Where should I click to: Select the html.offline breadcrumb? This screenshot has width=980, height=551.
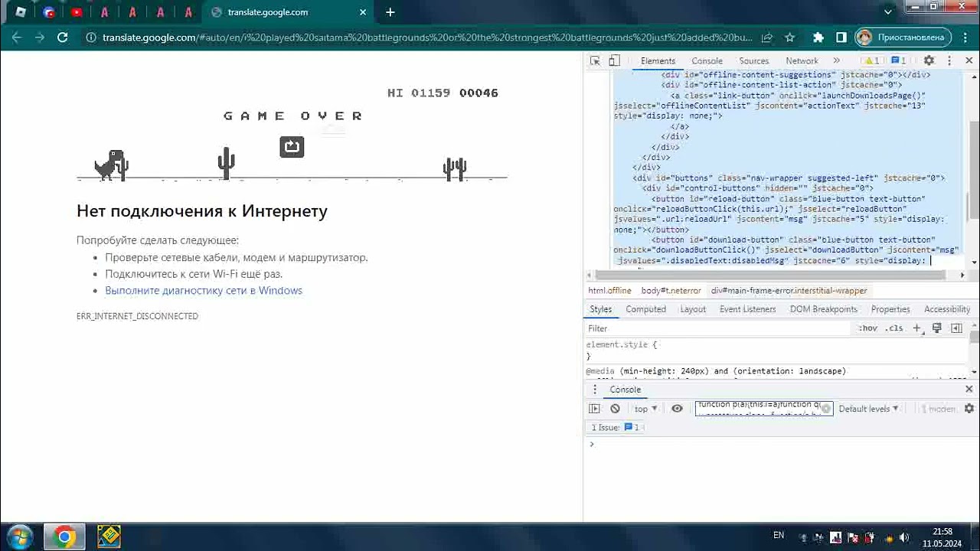pyautogui.click(x=609, y=291)
